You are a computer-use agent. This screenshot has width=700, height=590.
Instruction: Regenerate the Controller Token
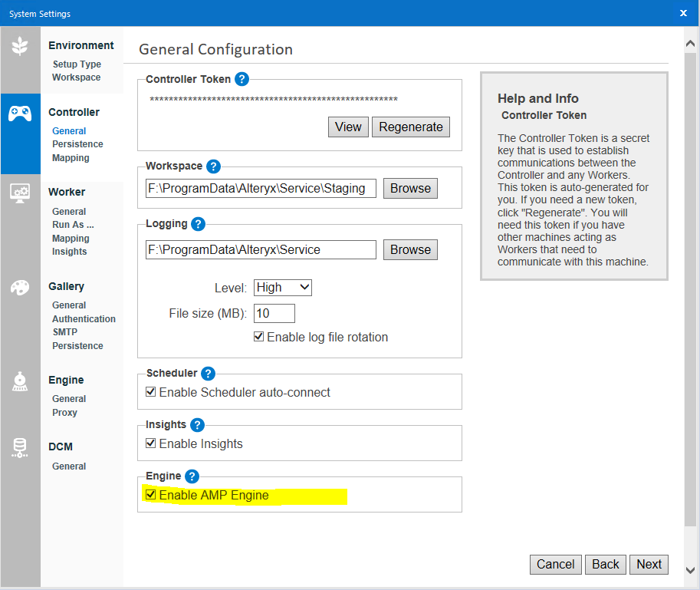point(410,127)
